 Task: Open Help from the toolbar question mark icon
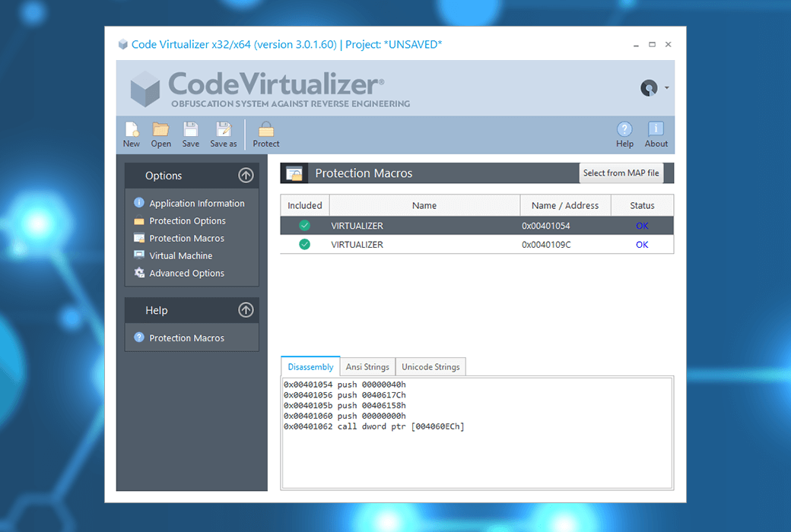coord(624,134)
